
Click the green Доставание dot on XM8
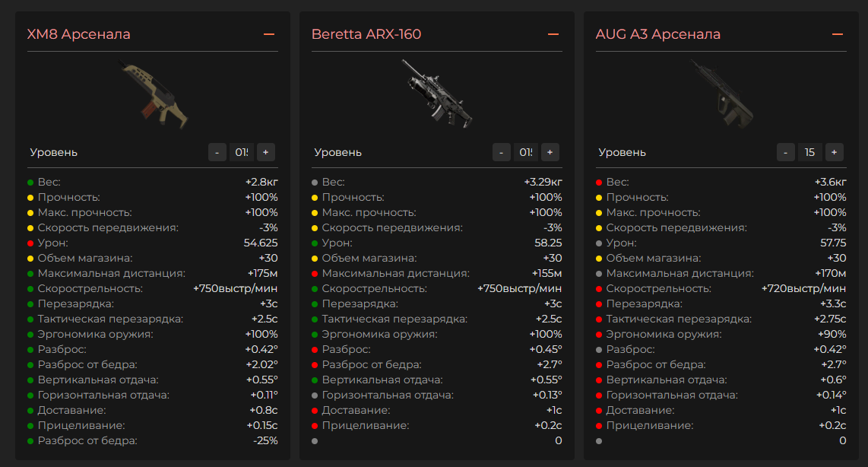coord(30,411)
